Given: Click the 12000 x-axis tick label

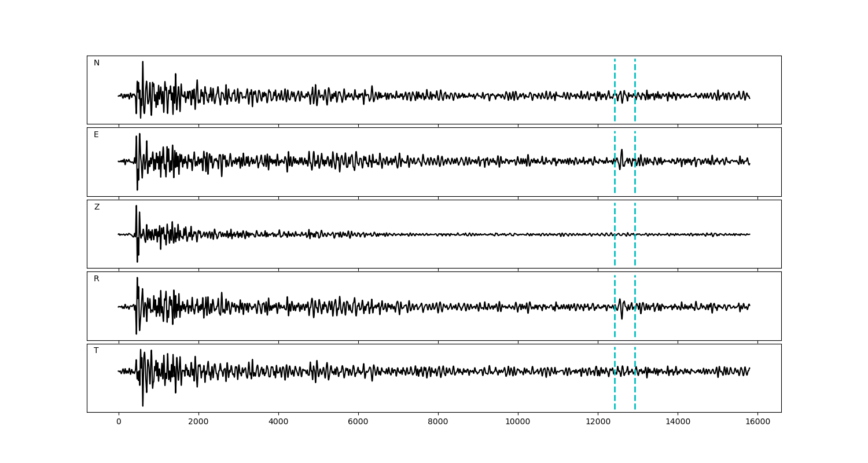Looking at the screenshot, I should click(x=598, y=422).
